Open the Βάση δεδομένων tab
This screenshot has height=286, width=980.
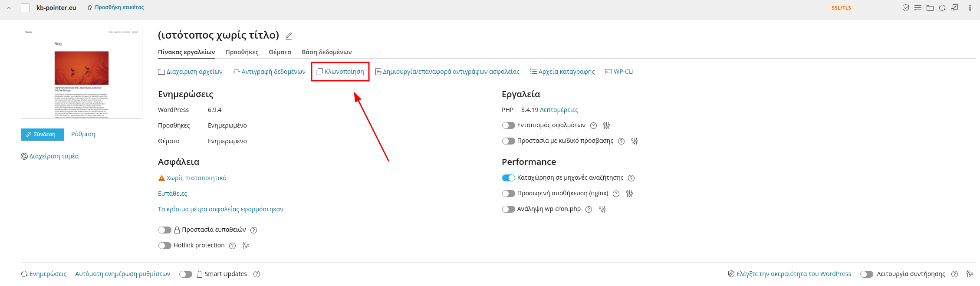click(326, 52)
